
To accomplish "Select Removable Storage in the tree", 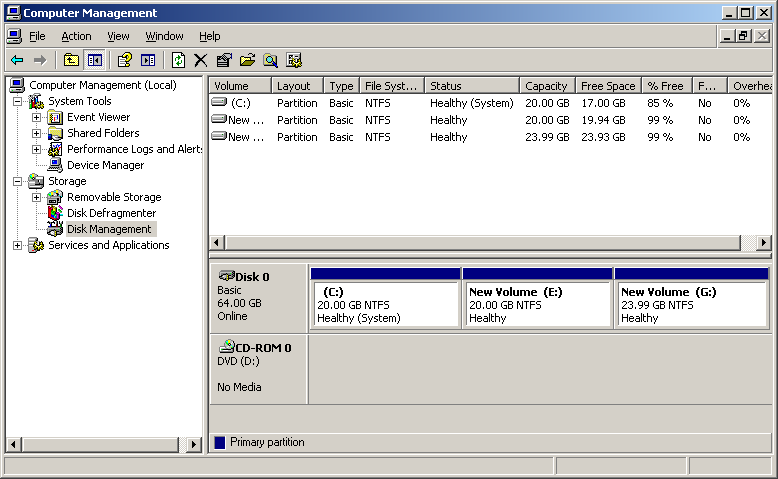I will click(114, 197).
